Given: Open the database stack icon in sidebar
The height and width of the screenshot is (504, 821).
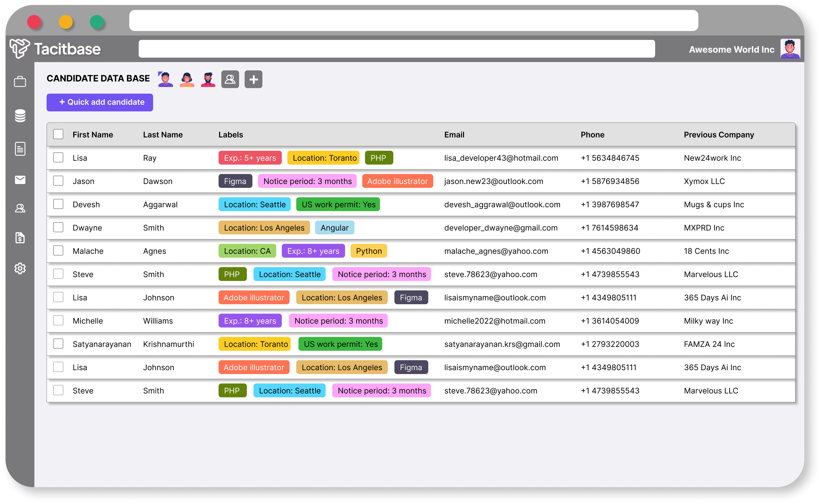Looking at the screenshot, I should point(20,116).
